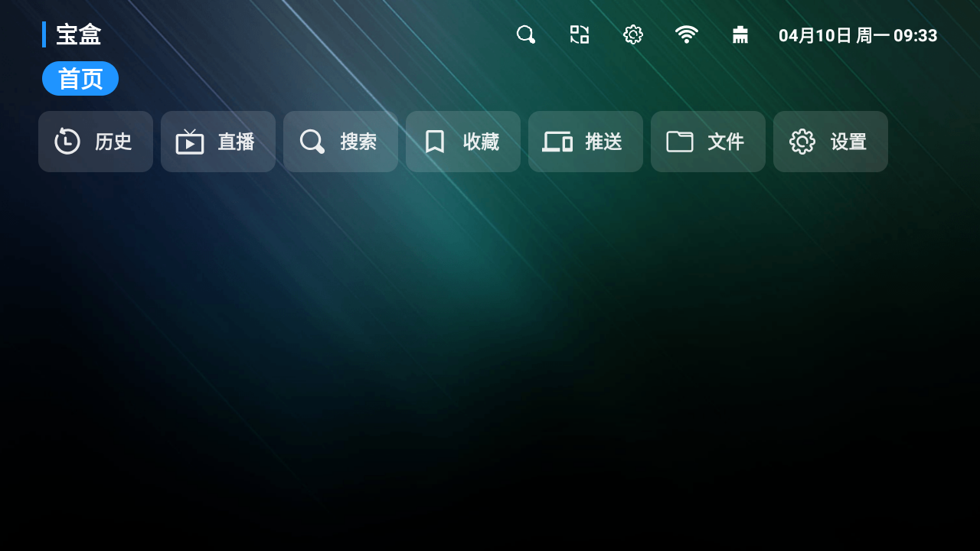Click the 宝盒 title at top left
This screenshot has height=551, width=980.
point(79,34)
